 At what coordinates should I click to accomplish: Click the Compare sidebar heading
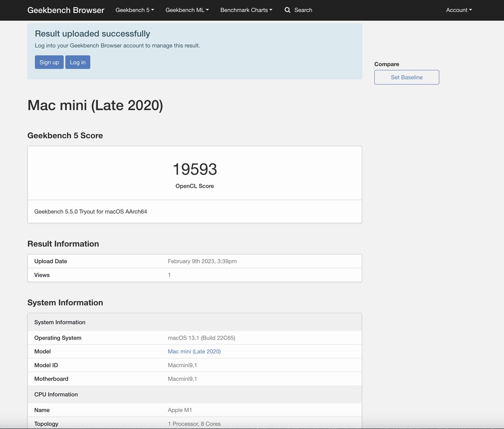(x=387, y=64)
